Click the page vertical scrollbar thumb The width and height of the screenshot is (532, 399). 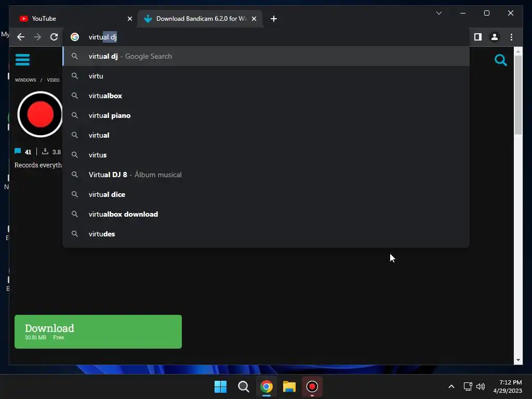[x=518, y=95]
